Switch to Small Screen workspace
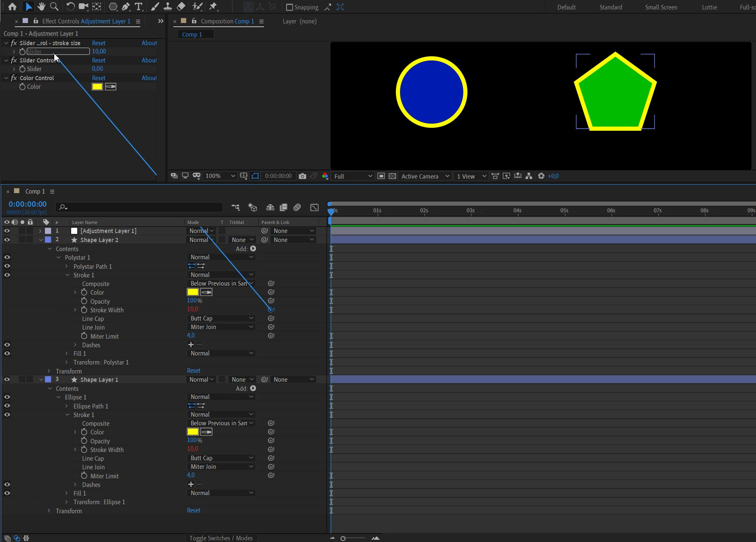The width and height of the screenshot is (756, 542). (661, 7)
